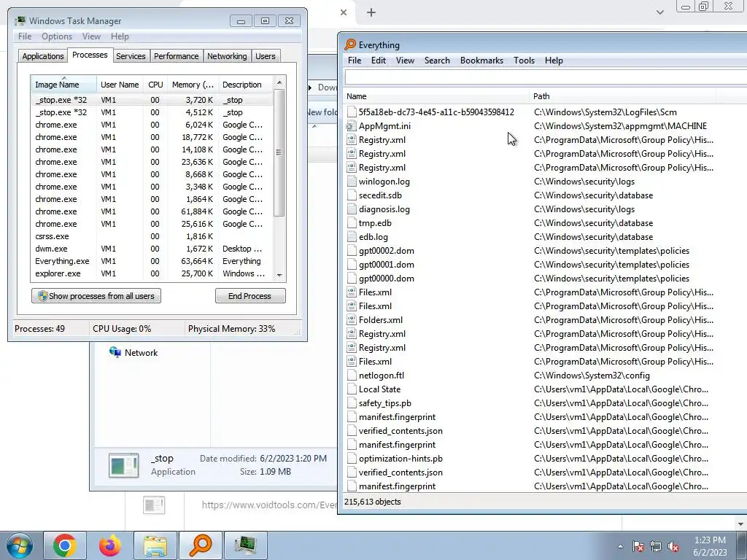747x560 pixels.
Task: Click the Folders.xml file icon
Action: (x=351, y=320)
